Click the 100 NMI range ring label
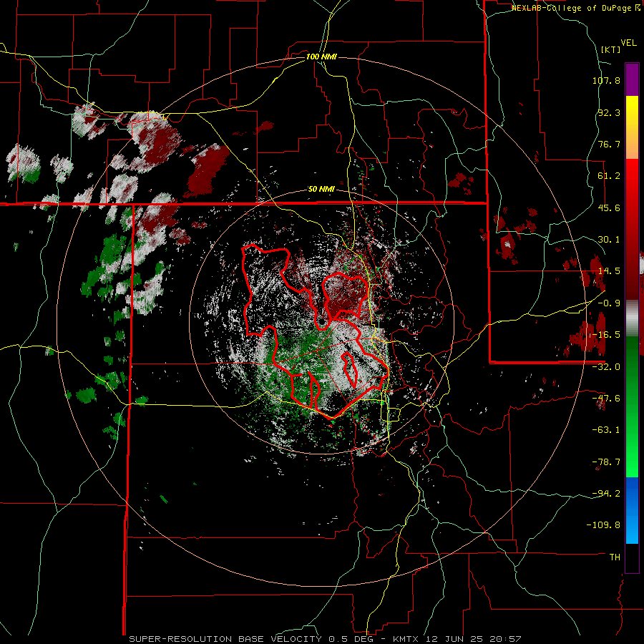The height and width of the screenshot is (644, 644). pos(321,57)
